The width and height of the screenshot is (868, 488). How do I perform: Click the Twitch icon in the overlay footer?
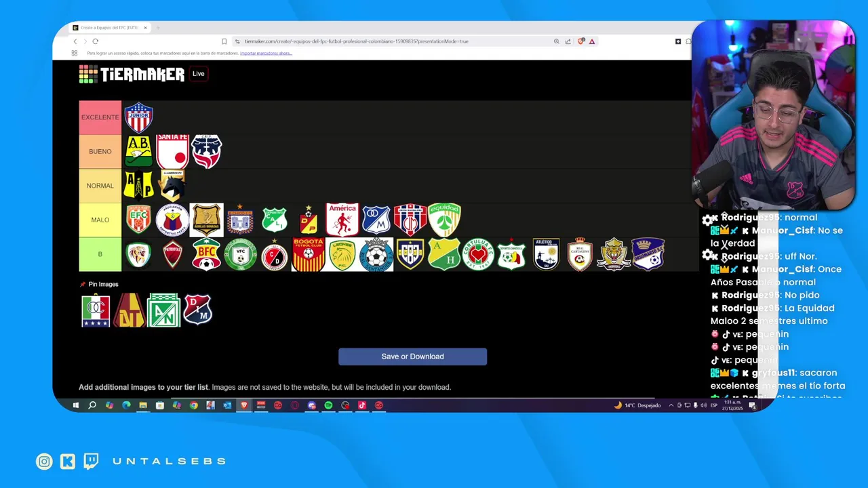(x=91, y=462)
